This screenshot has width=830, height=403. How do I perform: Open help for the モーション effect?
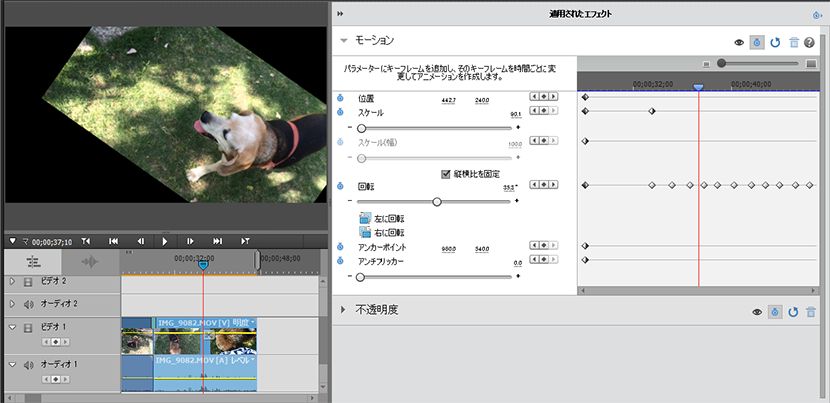click(x=809, y=43)
